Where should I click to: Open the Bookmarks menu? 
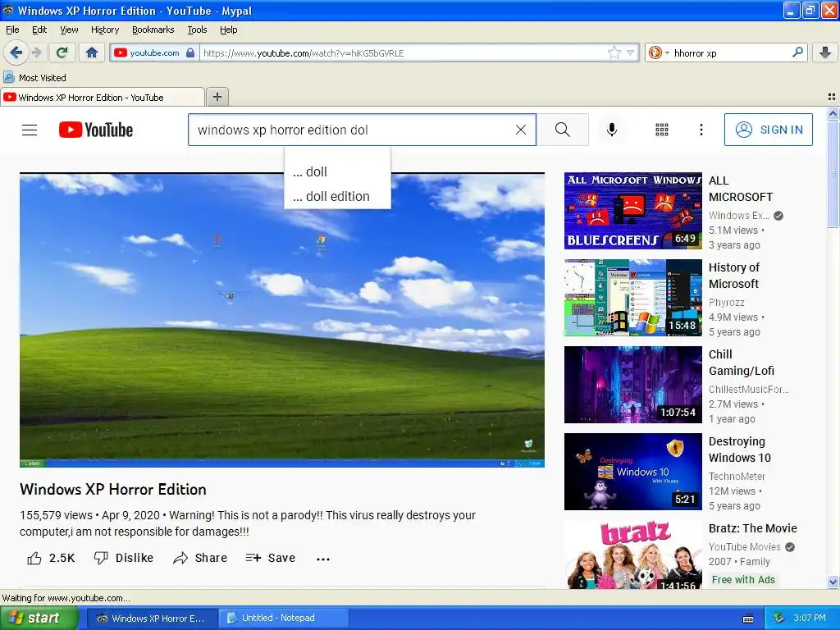(x=153, y=30)
